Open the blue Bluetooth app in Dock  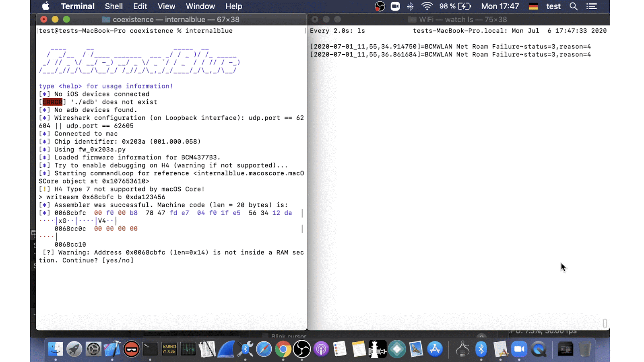481,349
